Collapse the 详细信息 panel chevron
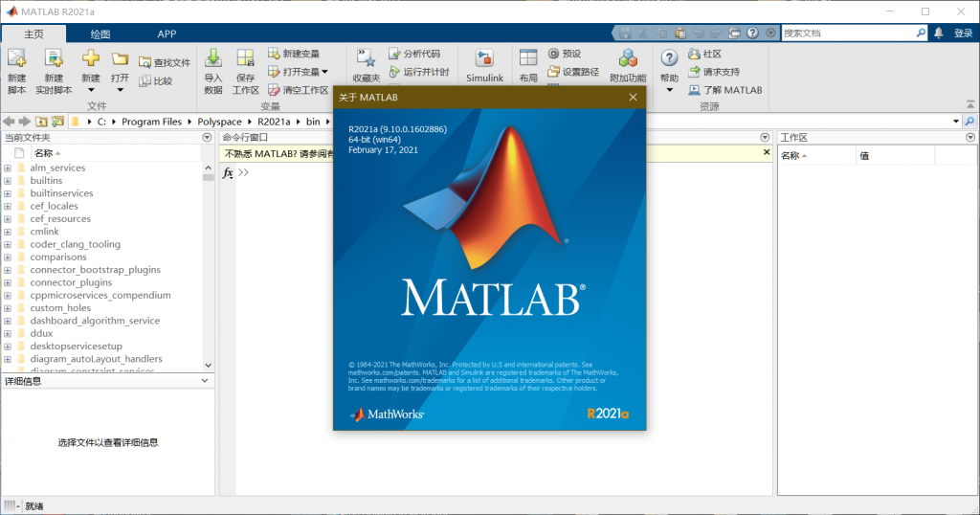This screenshot has width=980, height=515. pyautogui.click(x=205, y=381)
